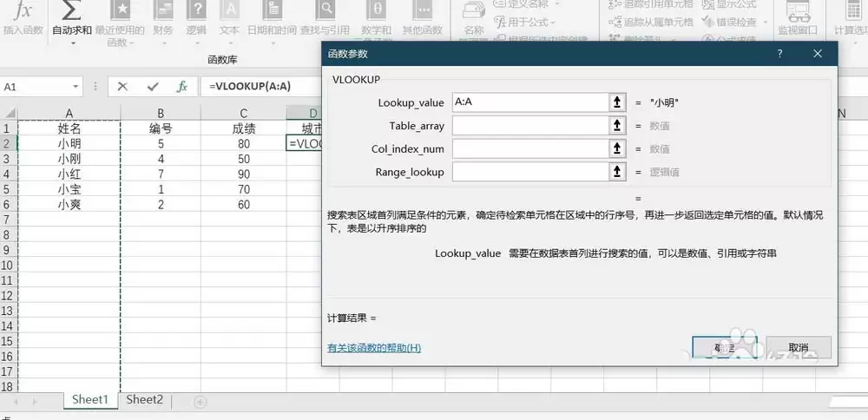Image resolution: width=868 pixels, height=420 pixels.
Task: Click the 取消 button in dialog
Action: click(x=799, y=347)
